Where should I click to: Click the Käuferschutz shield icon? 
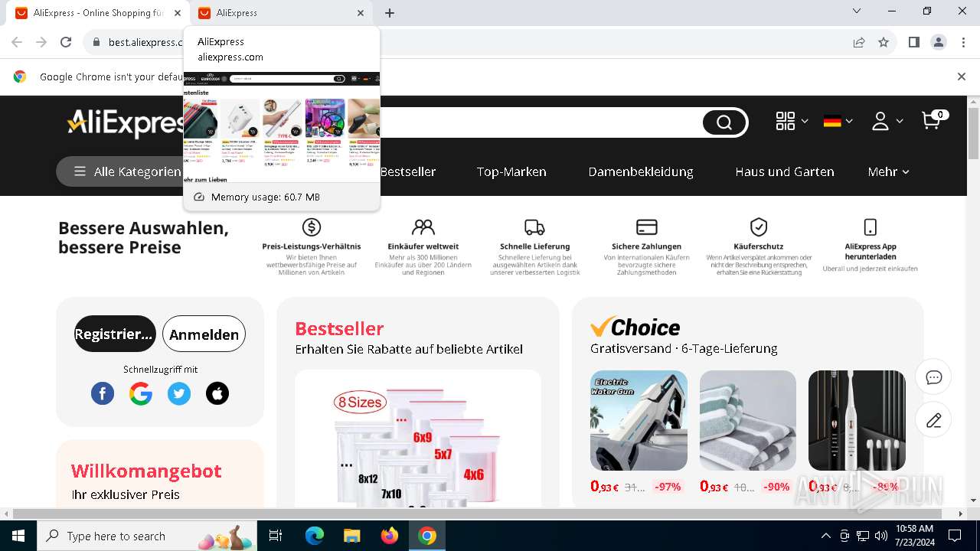(759, 227)
